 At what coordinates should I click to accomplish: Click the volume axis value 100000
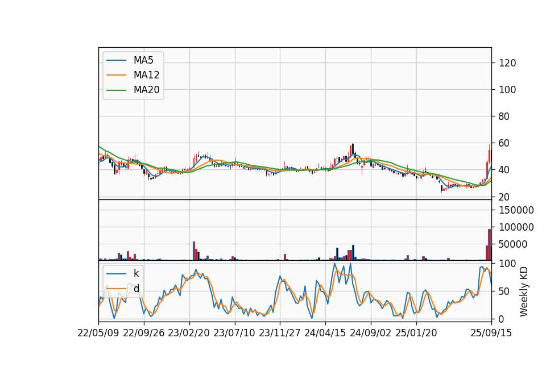click(516, 227)
